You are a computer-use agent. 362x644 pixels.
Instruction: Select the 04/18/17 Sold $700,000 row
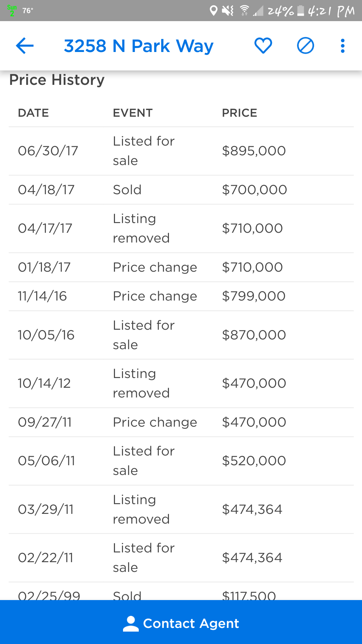pyautogui.click(x=181, y=190)
